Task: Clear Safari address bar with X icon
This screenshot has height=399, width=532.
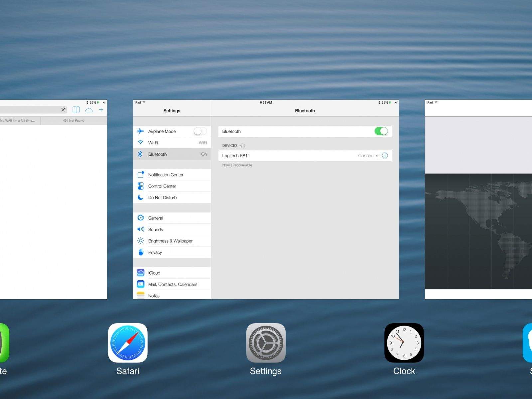Action: (63, 110)
